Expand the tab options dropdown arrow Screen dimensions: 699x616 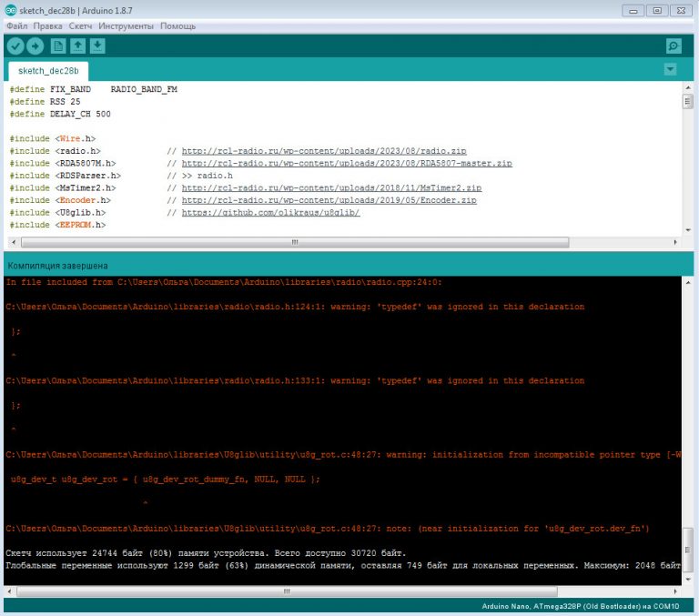671,69
